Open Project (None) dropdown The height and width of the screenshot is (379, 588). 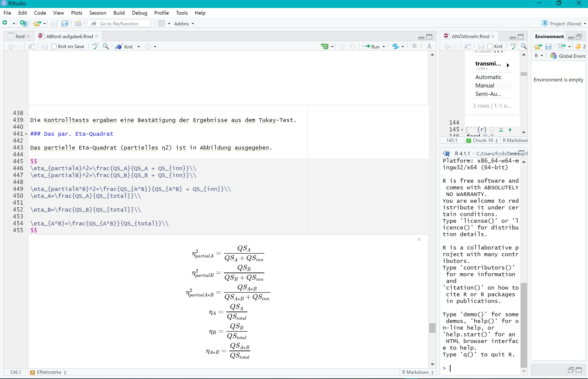coord(564,24)
